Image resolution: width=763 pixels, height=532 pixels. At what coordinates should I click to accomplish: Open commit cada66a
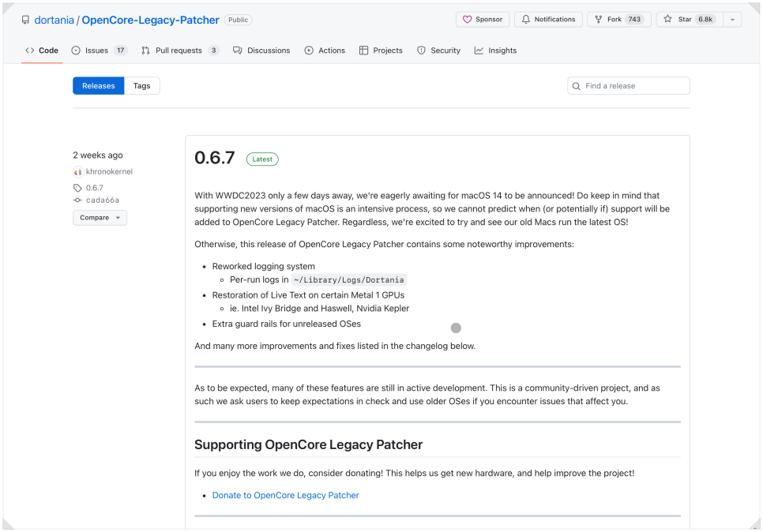(102, 200)
